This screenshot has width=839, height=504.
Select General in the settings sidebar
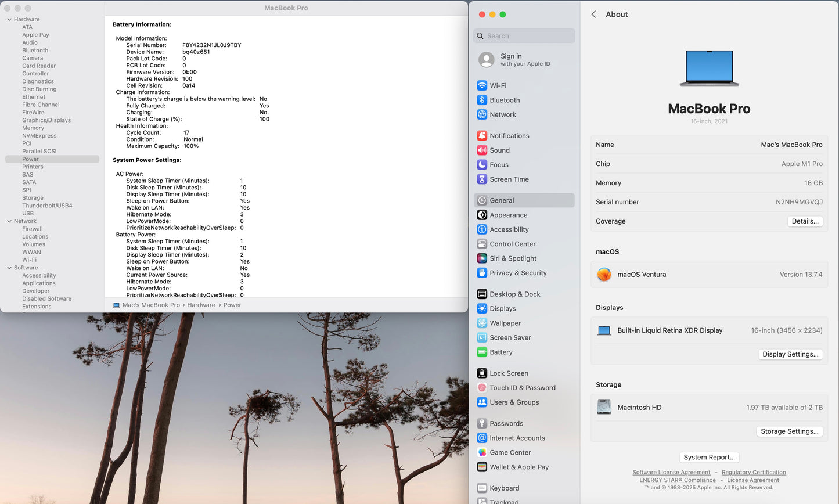[524, 200]
